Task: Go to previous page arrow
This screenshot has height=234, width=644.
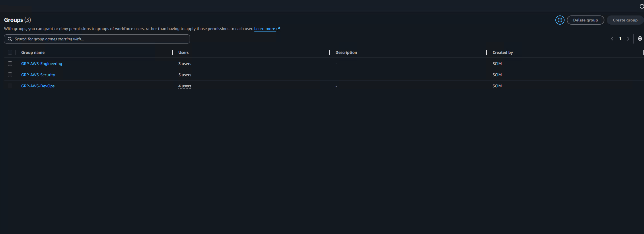Action: (x=612, y=39)
